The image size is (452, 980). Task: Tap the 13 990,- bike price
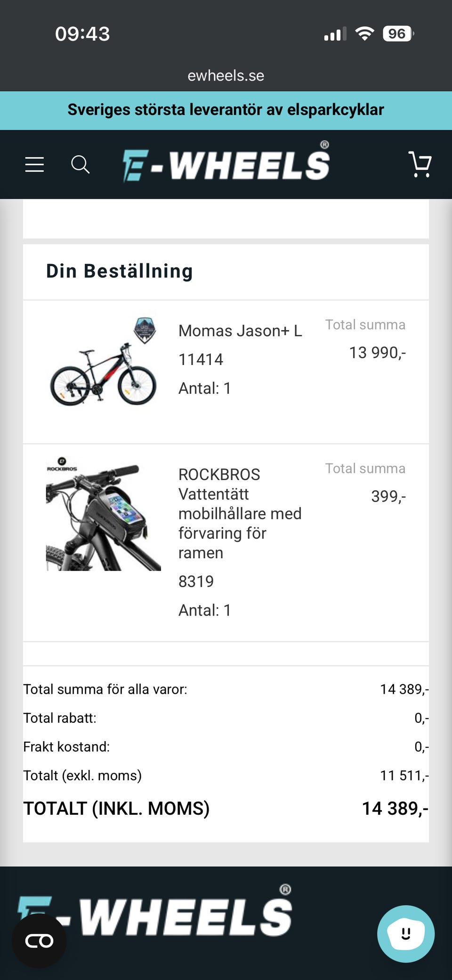pyautogui.click(x=377, y=352)
